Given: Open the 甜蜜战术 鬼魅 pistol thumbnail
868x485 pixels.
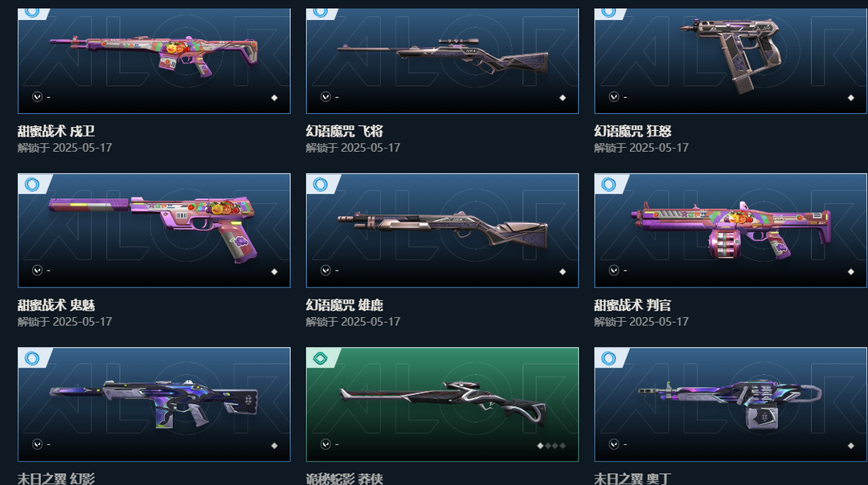Looking at the screenshot, I should click(154, 230).
